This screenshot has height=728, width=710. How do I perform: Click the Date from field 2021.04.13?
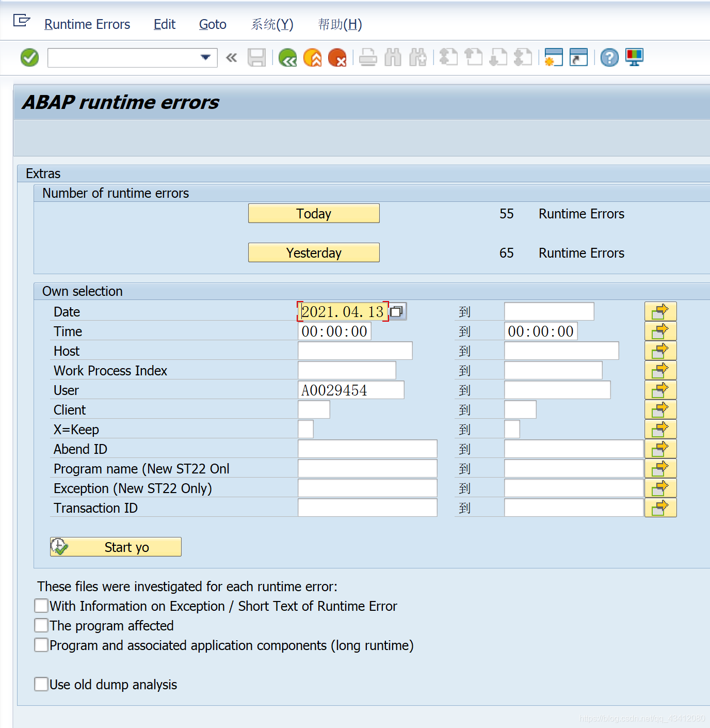(x=343, y=311)
